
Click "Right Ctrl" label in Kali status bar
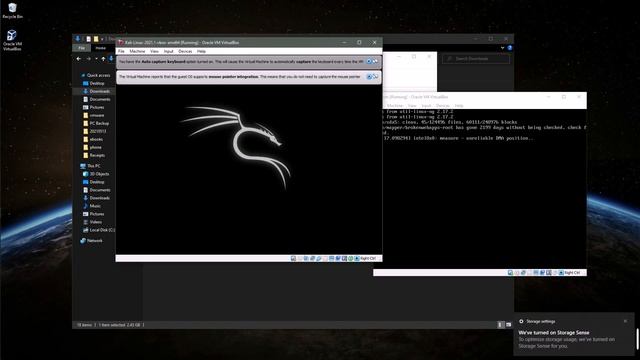(x=368, y=258)
